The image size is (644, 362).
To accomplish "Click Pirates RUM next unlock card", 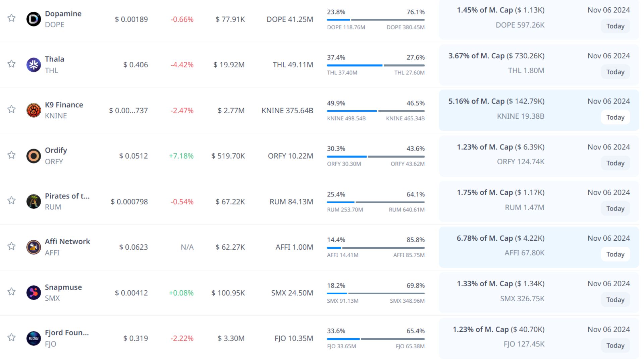I will coord(539,200).
